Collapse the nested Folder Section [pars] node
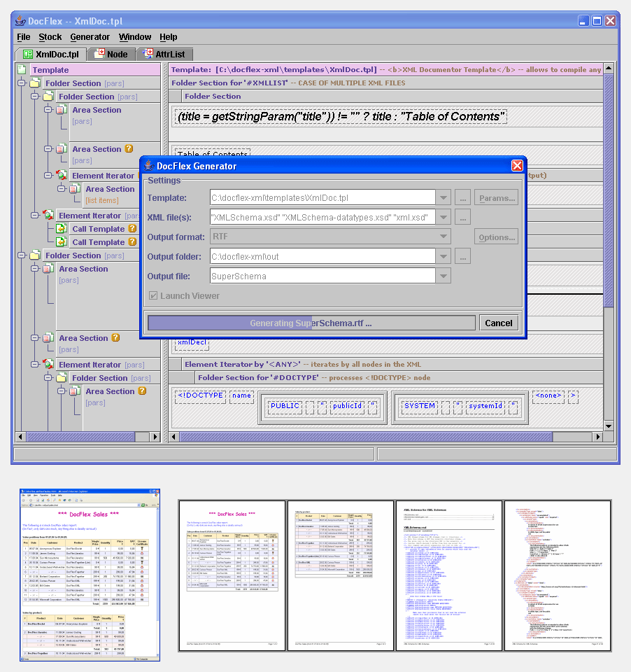This screenshot has height=672, width=631. [35, 97]
